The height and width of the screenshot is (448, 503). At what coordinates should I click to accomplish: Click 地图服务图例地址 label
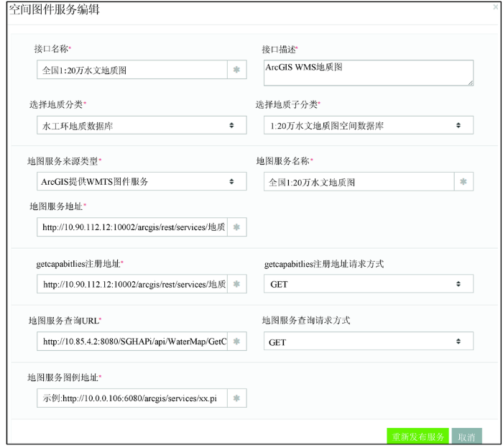[x=63, y=378]
